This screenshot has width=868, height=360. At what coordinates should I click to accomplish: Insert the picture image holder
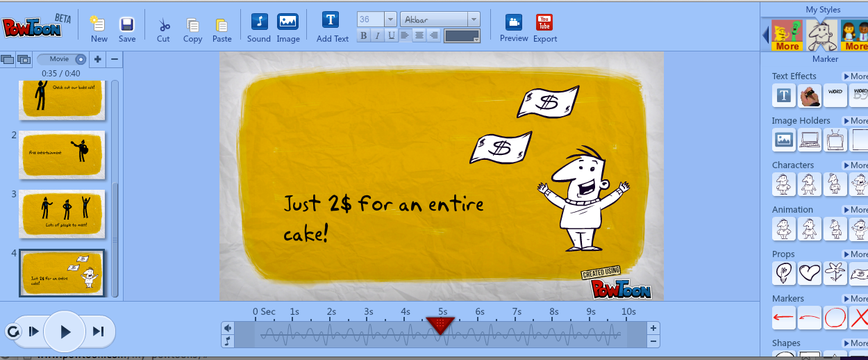click(x=784, y=140)
